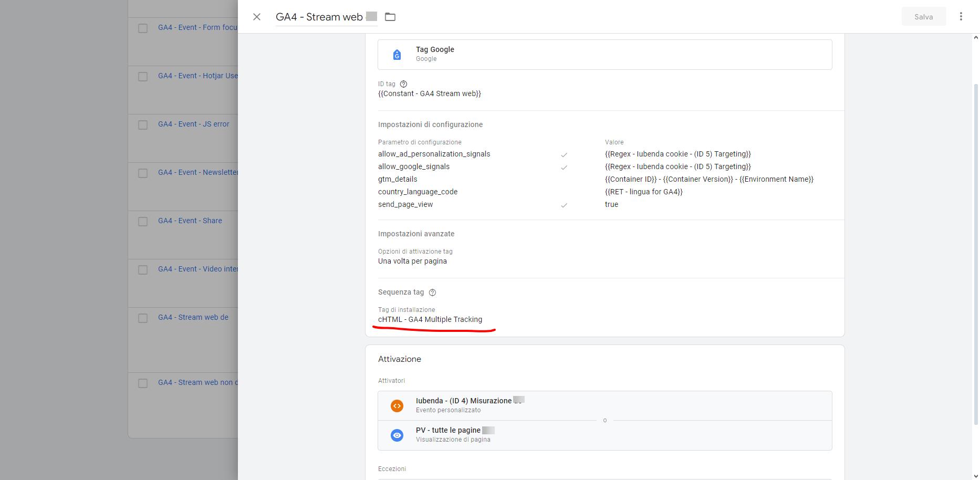Click the custom event icon on Iubenda trigger
980x480 pixels.
tap(397, 405)
